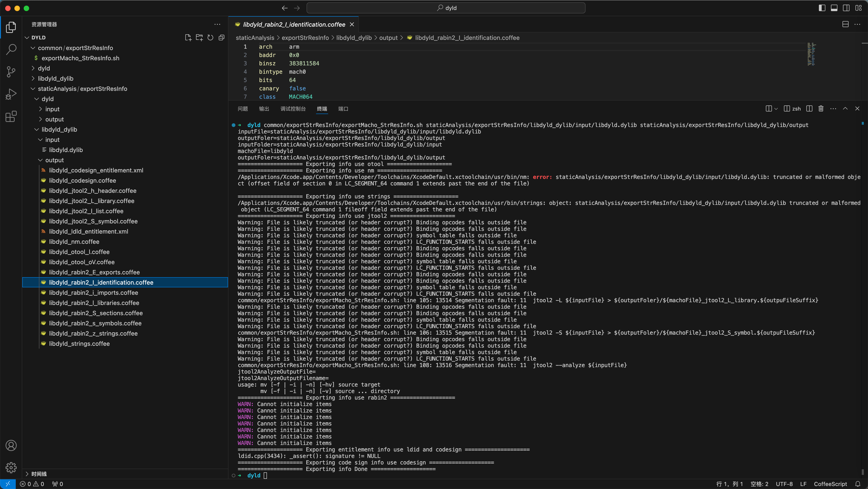Click line and column indicator 行 1, 列 1
This screenshot has height=489, width=868.
coord(729,484)
